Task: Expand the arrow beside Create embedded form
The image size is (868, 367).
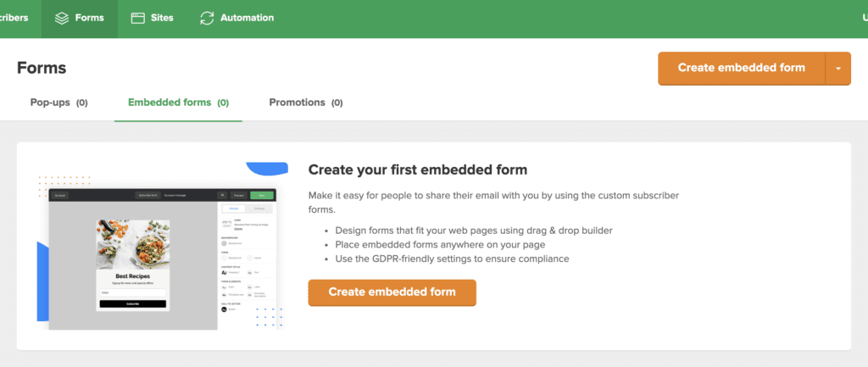Action: [838, 69]
